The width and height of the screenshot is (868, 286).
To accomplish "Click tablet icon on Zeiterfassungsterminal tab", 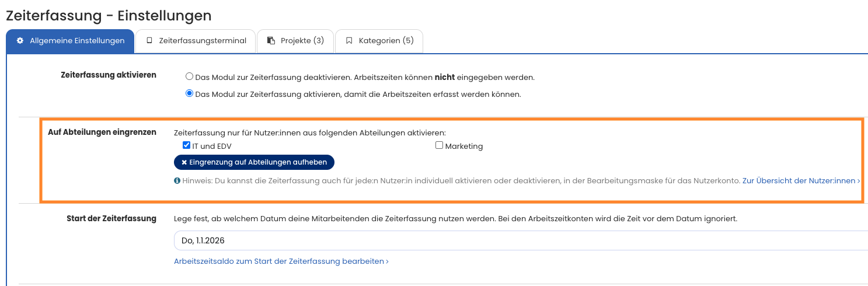I will tap(149, 41).
